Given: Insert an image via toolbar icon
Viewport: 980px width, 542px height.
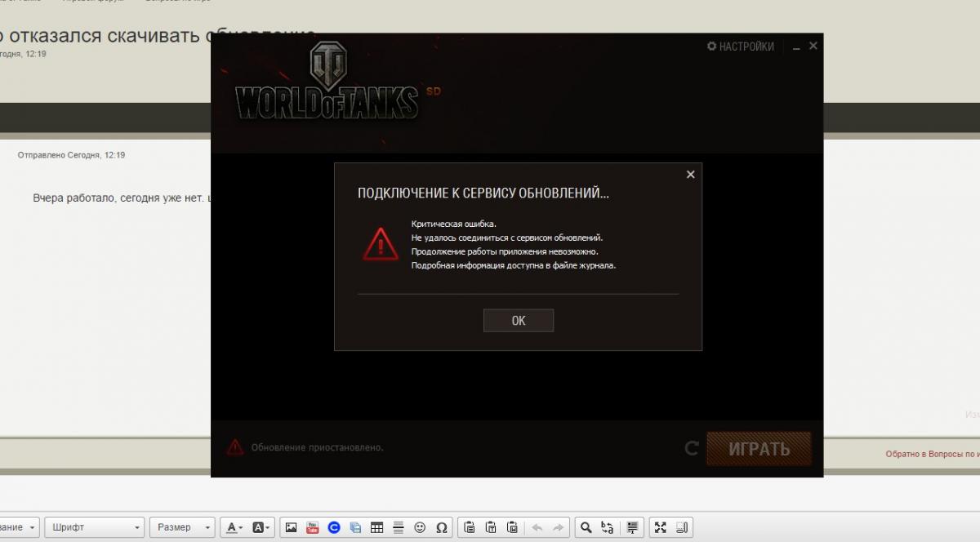Looking at the screenshot, I should (291, 527).
